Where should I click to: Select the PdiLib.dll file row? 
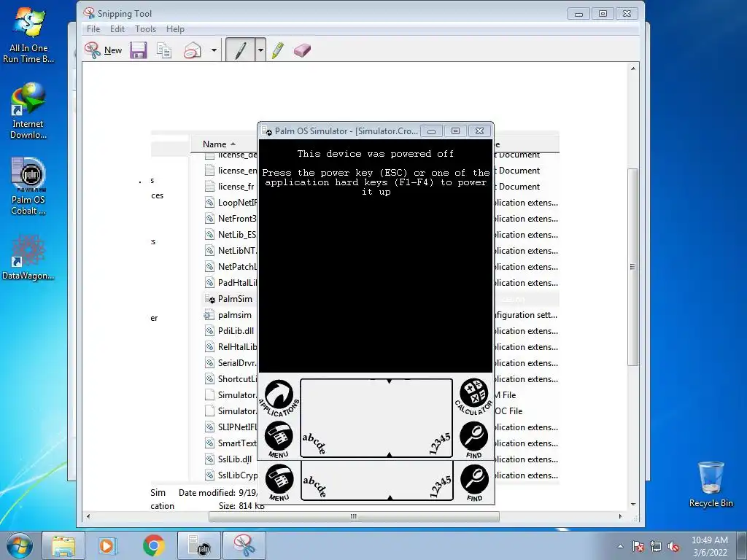(x=230, y=331)
